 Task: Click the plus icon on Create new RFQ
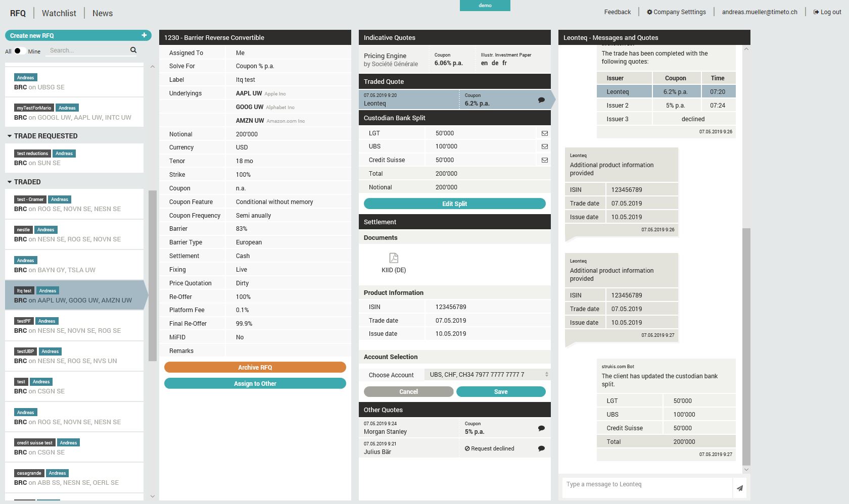pos(144,35)
